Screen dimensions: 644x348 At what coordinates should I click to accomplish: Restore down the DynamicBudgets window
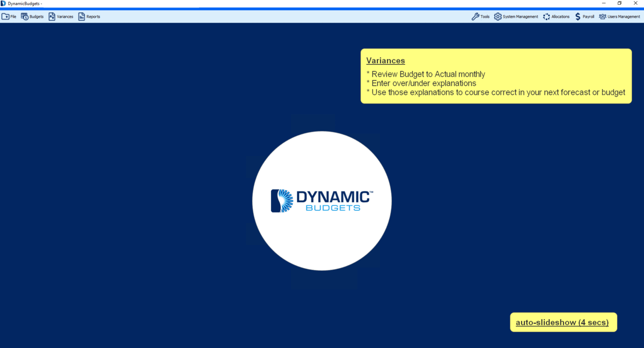pyautogui.click(x=619, y=3)
